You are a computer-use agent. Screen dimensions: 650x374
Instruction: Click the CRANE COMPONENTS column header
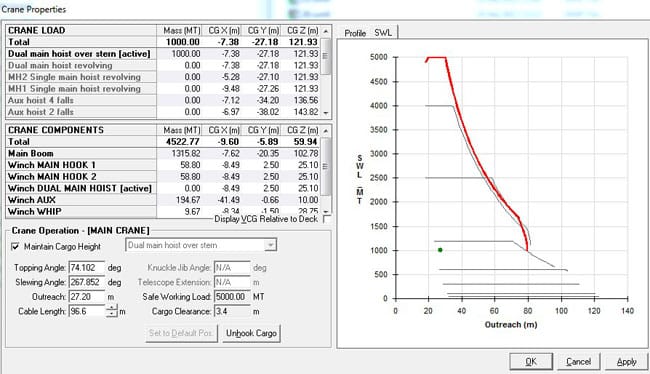coord(81,130)
